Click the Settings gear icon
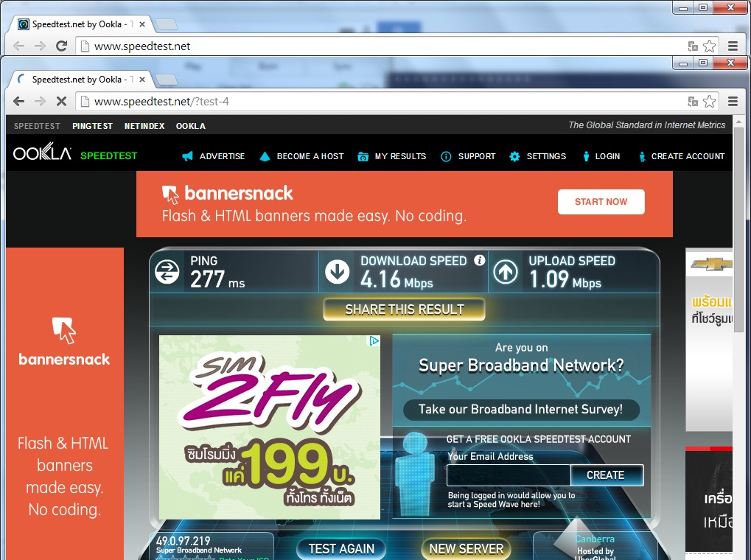Image resolution: width=751 pixels, height=560 pixels. click(514, 156)
